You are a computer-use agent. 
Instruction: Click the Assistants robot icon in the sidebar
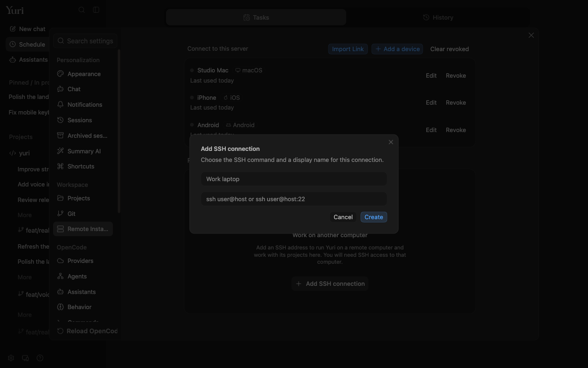tap(13, 60)
